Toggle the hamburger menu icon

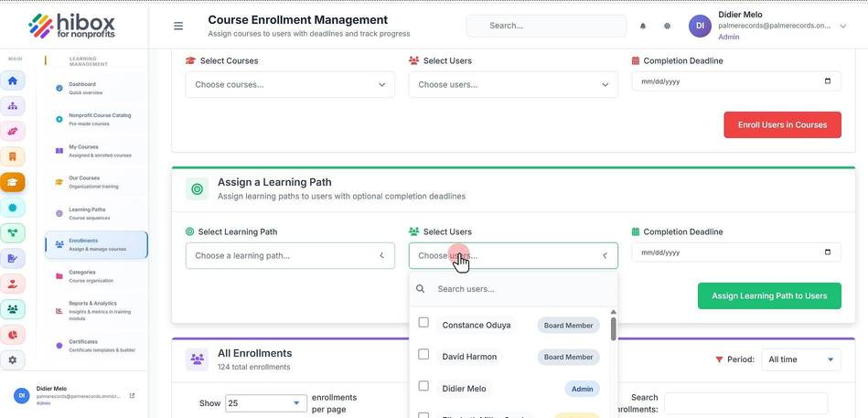[x=178, y=26]
